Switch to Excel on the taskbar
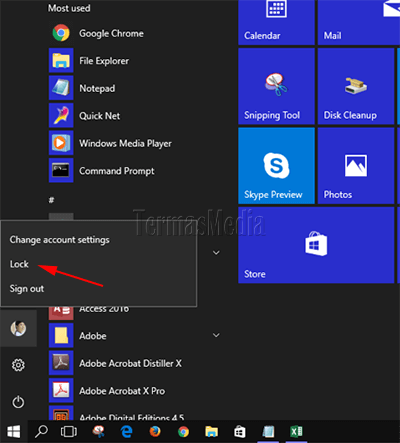This screenshot has width=400, height=443. tap(296, 432)
